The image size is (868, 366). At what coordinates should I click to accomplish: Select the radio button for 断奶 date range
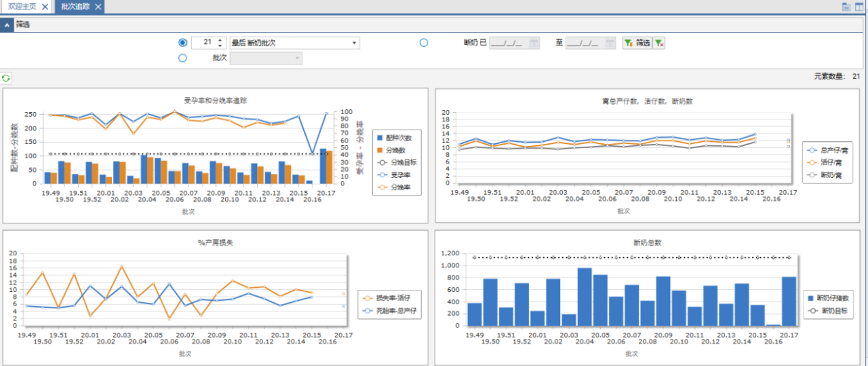(424, 43)
